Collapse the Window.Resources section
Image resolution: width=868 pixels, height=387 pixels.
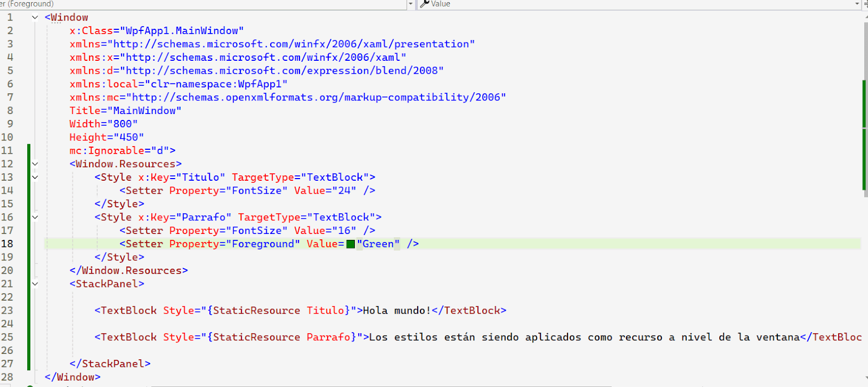click(35, 164)
